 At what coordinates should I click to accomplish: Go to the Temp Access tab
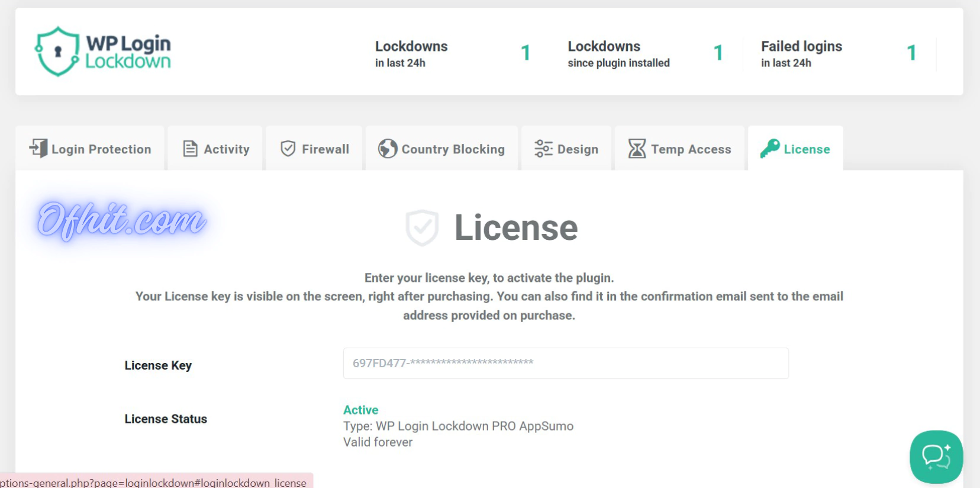(x=691, y=149)
